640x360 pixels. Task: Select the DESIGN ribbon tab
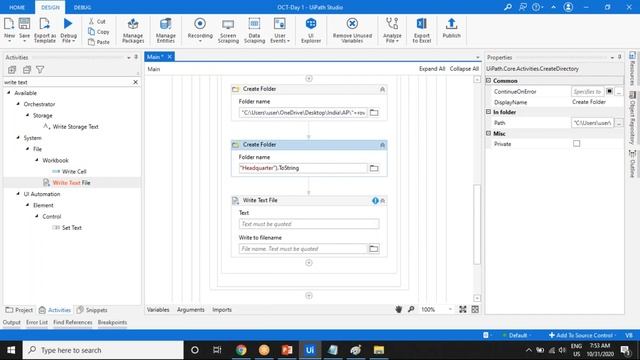pos(50,7)
